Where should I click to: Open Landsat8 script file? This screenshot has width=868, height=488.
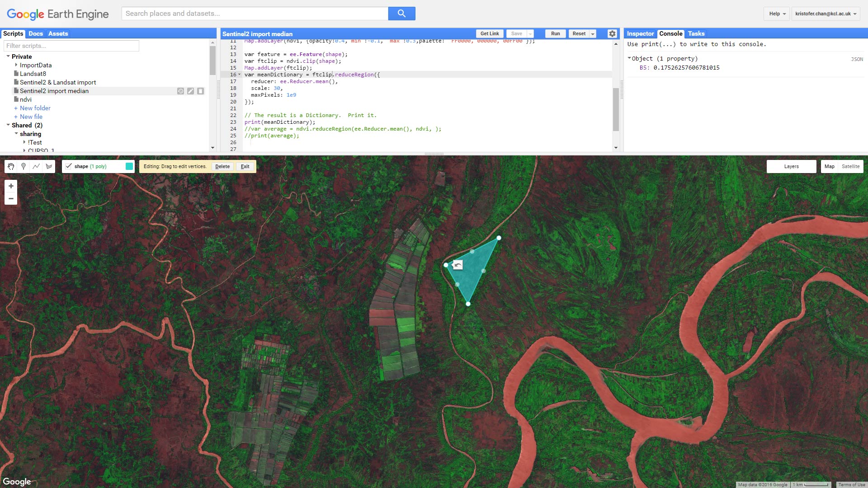click(x=33, y=74)
